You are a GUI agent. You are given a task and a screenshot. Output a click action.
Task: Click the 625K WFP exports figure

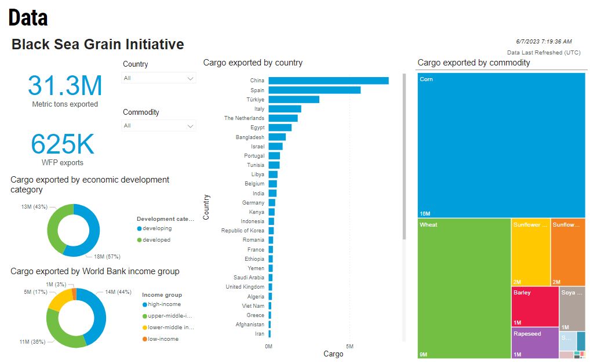(63, 144)
